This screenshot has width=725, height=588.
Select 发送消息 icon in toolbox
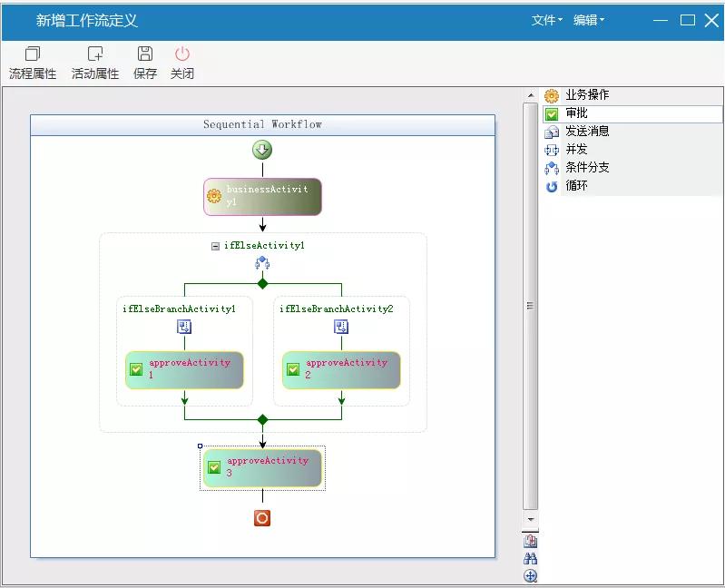click(x=551, y=132)
